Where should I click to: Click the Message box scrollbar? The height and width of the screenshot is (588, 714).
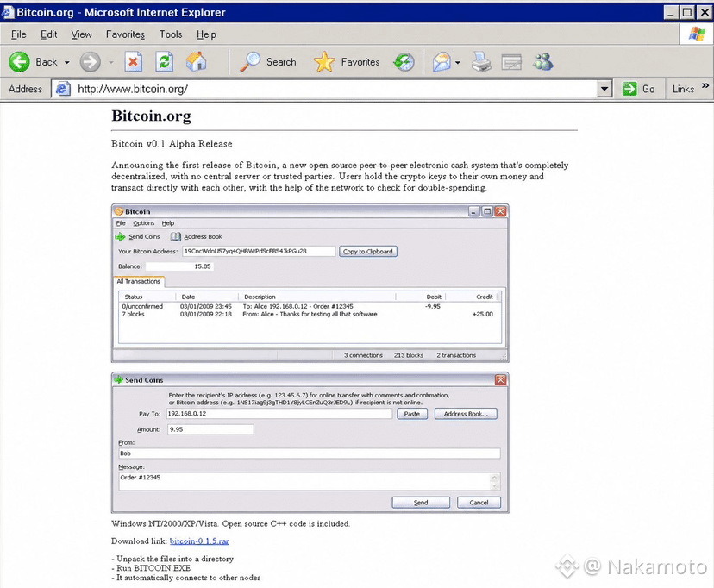click(x=495, y=481)
